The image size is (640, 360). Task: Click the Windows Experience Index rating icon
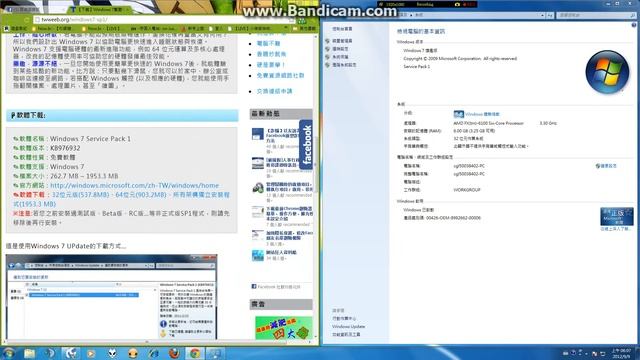pyautogui.click(x=458, y=114)
